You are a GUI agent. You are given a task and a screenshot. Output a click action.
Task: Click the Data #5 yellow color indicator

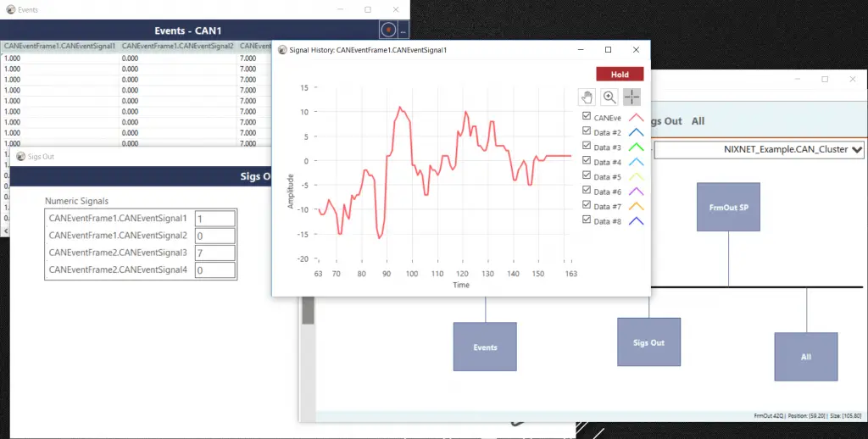click(x=635, y=177)
